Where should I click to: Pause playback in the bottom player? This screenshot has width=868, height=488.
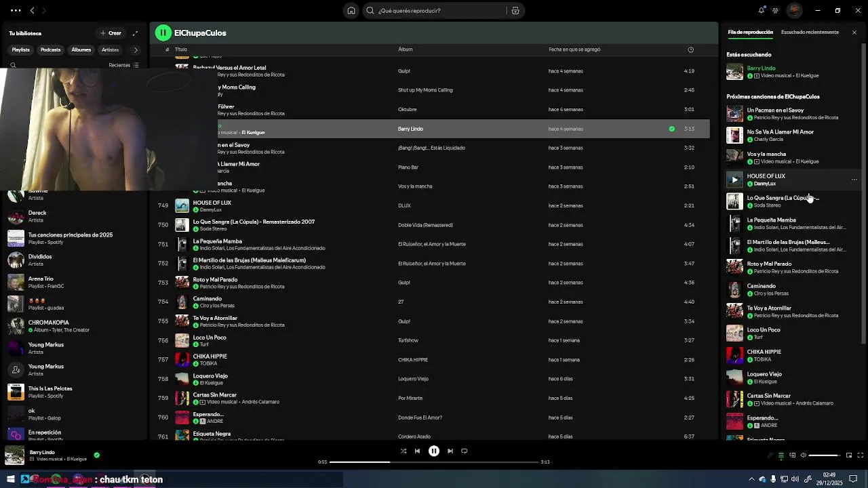(434, 451)
